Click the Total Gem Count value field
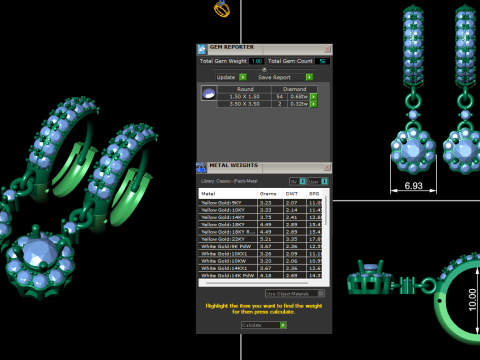 [322, 61]
